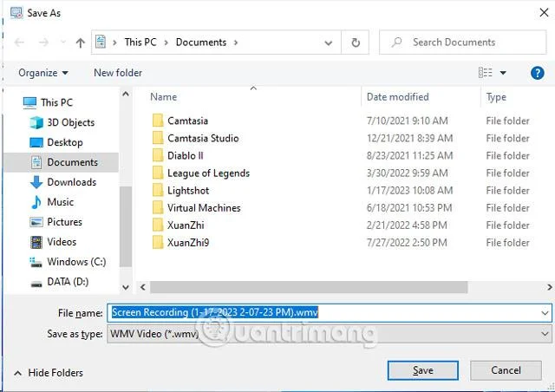Image resolution: width=555 pixels, height=392 pixels.
Task: Click the New folder button
Action: point(118,73)
